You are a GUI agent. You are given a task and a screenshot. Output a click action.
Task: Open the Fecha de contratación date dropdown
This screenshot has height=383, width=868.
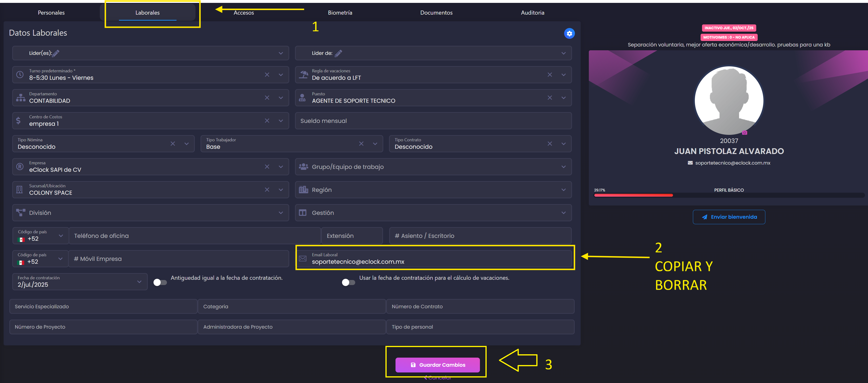[x=139, y=282]
